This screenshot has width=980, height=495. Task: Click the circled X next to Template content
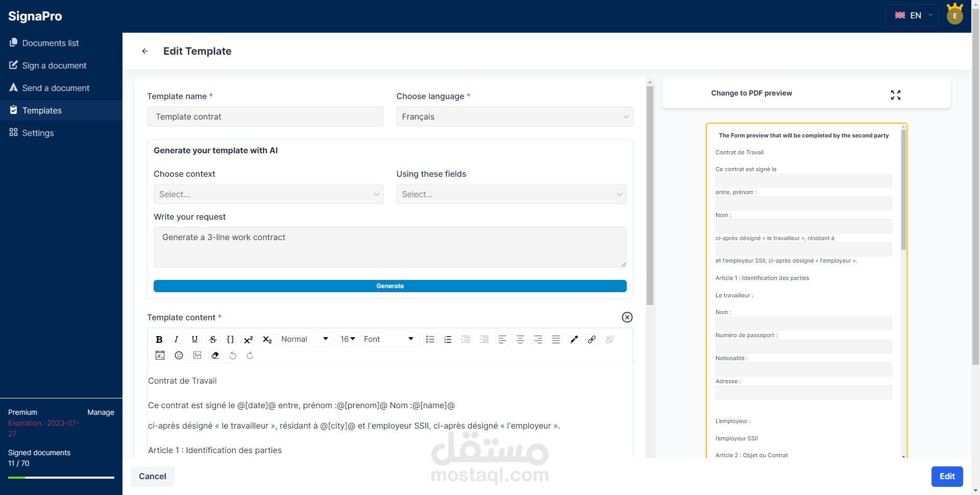coord(627,317)
